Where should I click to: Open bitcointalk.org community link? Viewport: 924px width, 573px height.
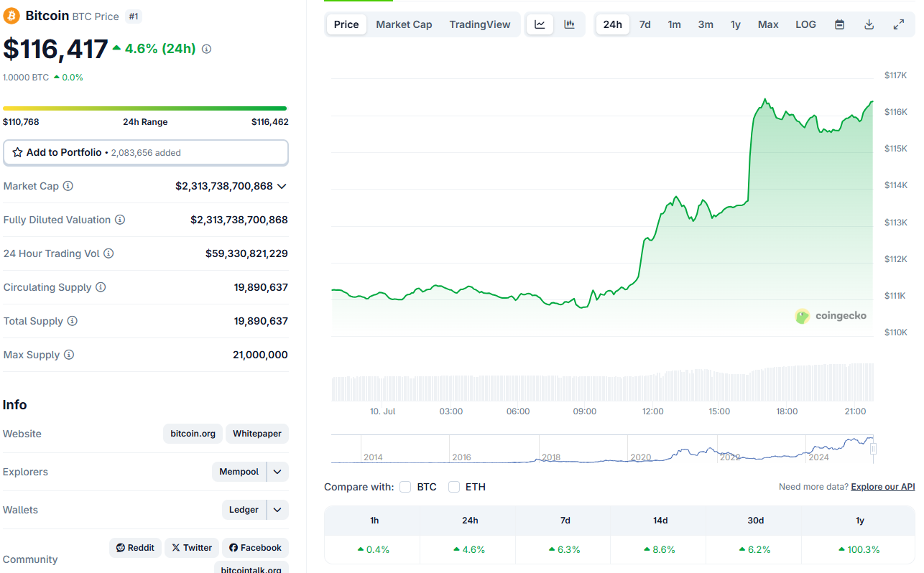pyautogui.click(x=251, y=569)
